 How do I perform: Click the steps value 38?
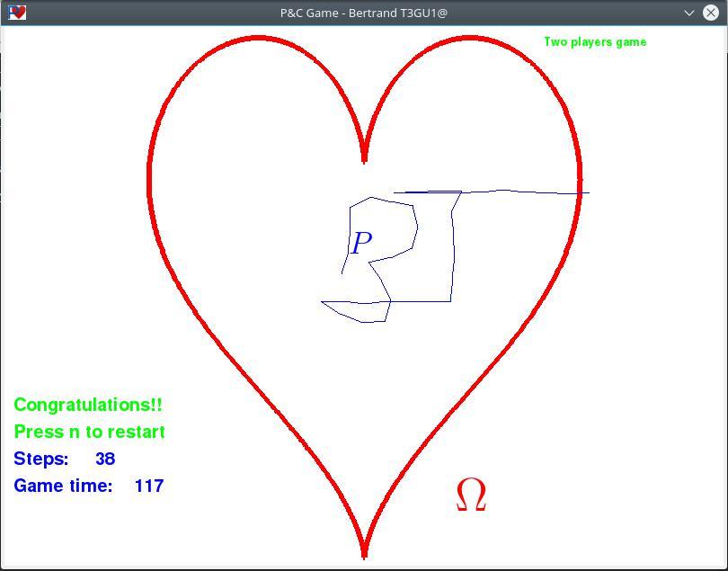[x=105, y=459]
